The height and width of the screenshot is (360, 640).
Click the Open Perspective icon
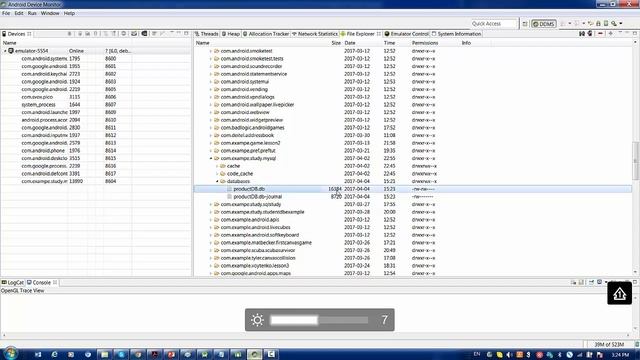pos(525,24)
